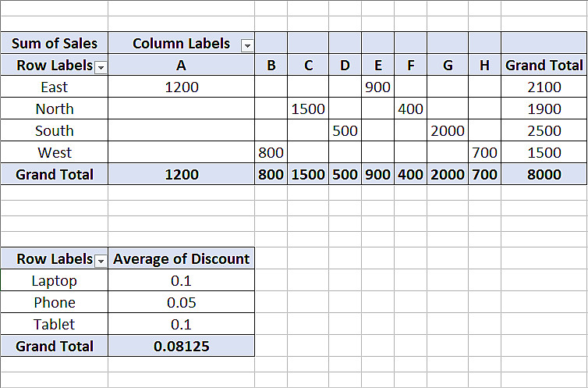Click the Average of Discount header

182,259
